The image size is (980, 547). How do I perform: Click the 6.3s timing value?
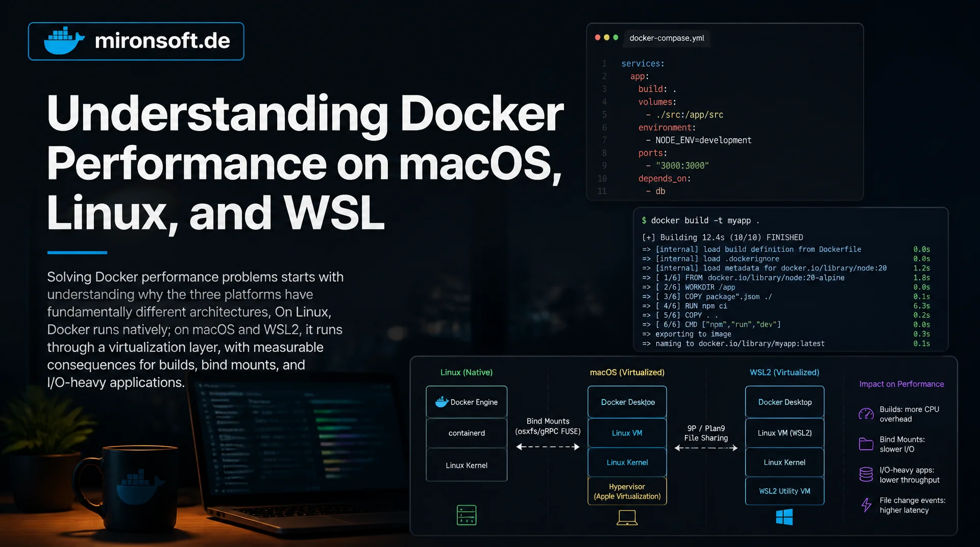coord(922,306)
